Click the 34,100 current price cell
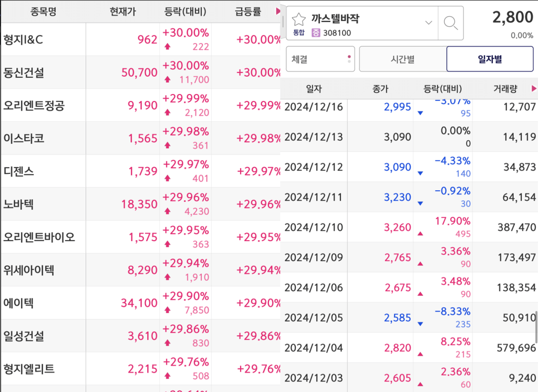This screenshot has height=392, width=538. 139,303
